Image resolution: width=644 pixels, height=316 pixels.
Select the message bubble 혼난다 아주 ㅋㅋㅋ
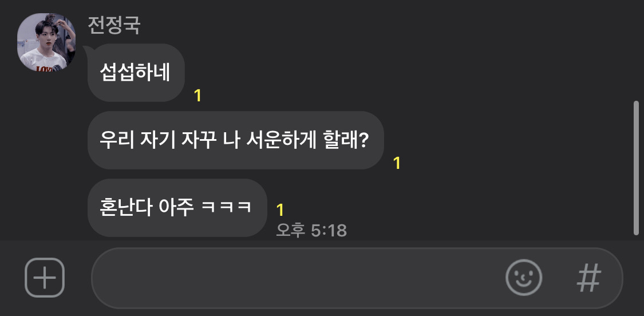177,207
